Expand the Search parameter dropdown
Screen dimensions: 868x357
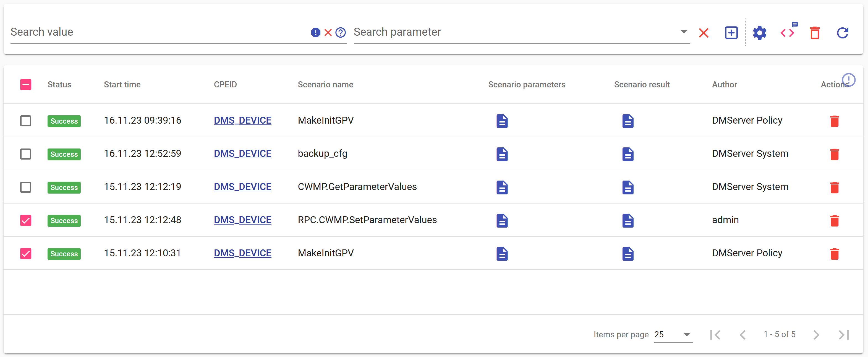[x=683, y=32]
